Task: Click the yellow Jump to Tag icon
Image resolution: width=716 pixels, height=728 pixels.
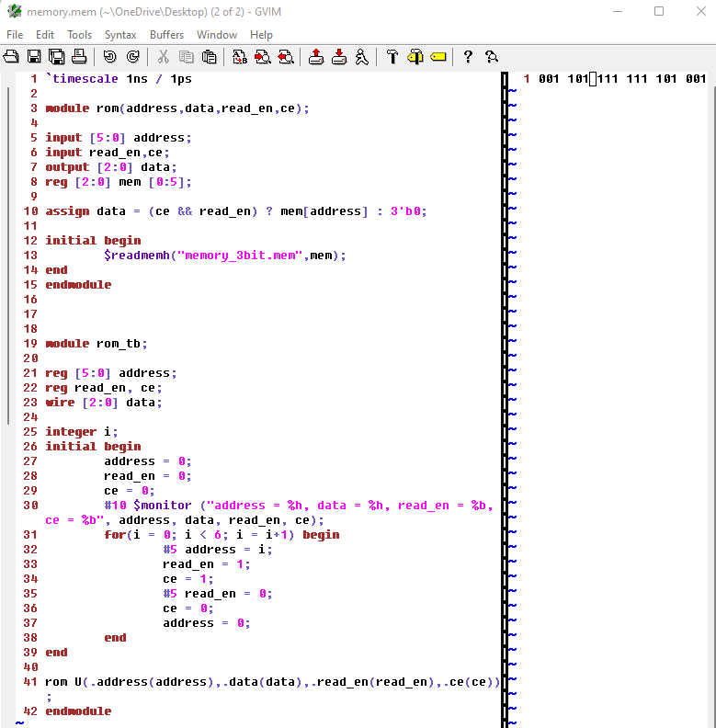Action: tap(438, 57)
